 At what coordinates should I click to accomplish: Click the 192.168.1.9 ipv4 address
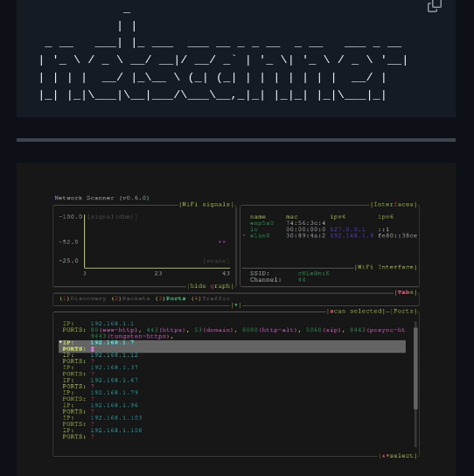(x=352, y=236)
